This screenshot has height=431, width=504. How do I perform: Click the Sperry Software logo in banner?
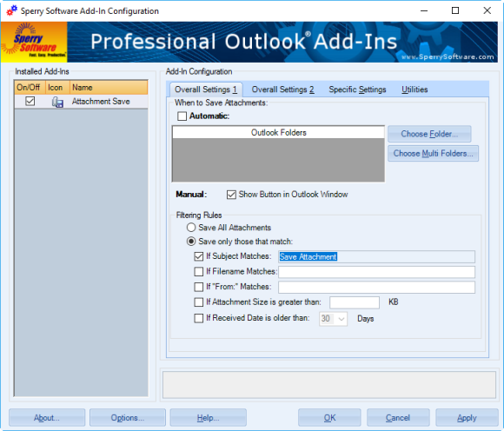(34, 42)
